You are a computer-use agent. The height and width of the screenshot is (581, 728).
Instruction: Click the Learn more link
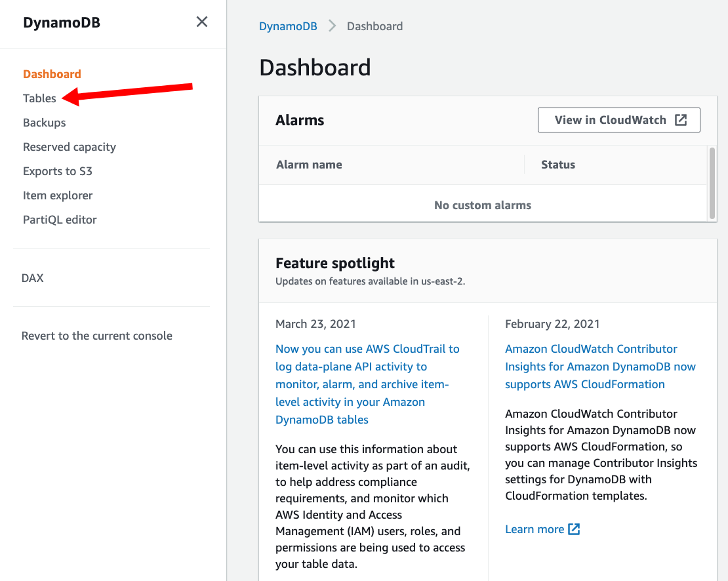(x=535, y=529)
